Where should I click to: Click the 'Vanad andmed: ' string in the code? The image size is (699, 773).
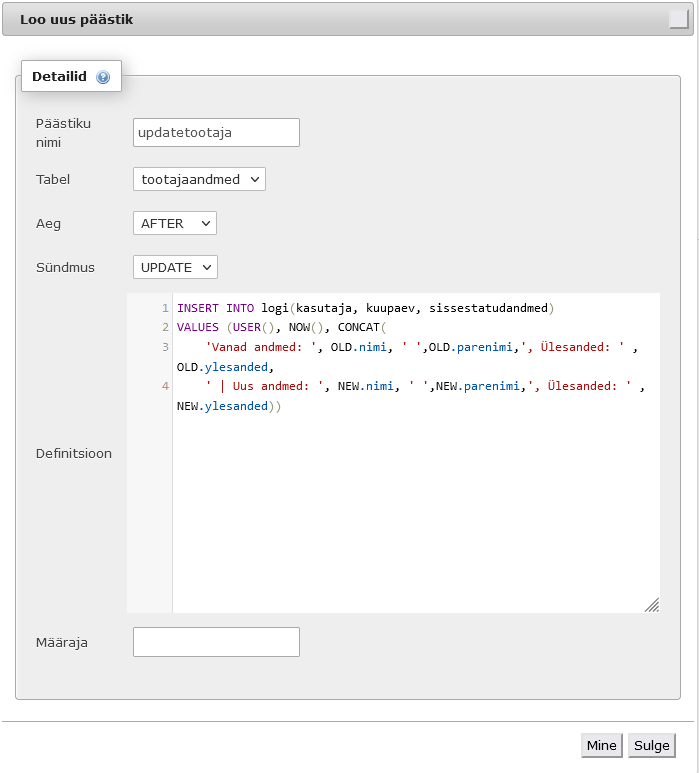click(261, 347)
